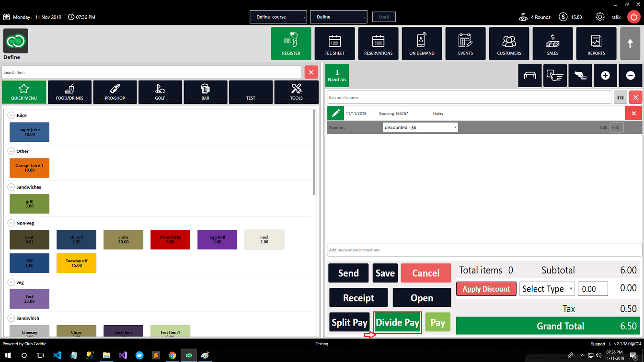Click the Club Caddie logo icon
Viewport: 644px width, 362px height.
16,41
